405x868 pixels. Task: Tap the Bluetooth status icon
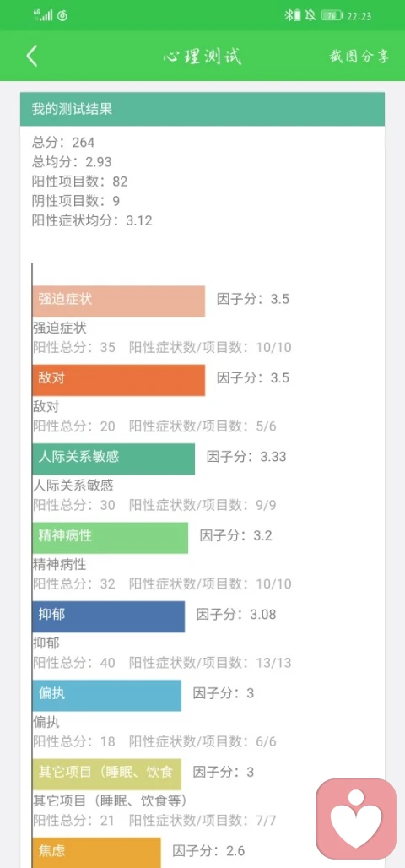coord(289,15)
